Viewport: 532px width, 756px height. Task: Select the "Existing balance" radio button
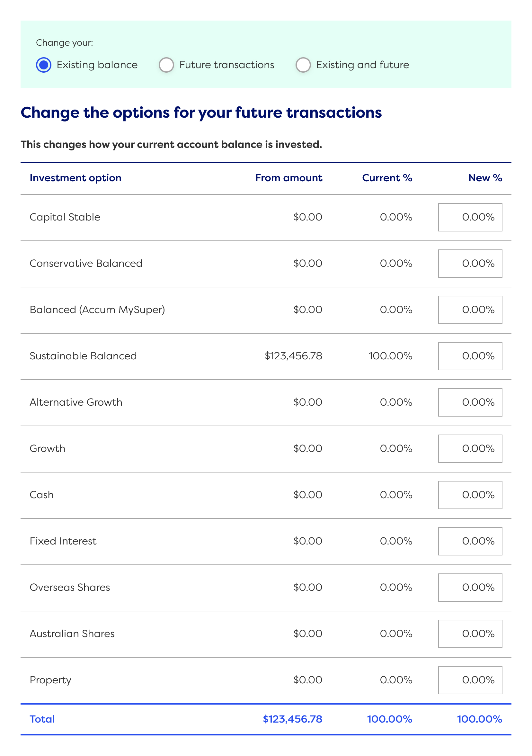point(43,65)
